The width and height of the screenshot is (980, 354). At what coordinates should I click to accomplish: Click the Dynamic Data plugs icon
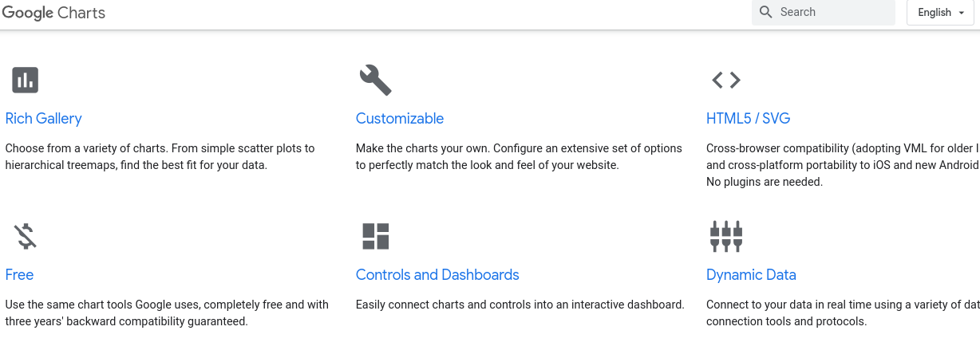click(726, 236)
